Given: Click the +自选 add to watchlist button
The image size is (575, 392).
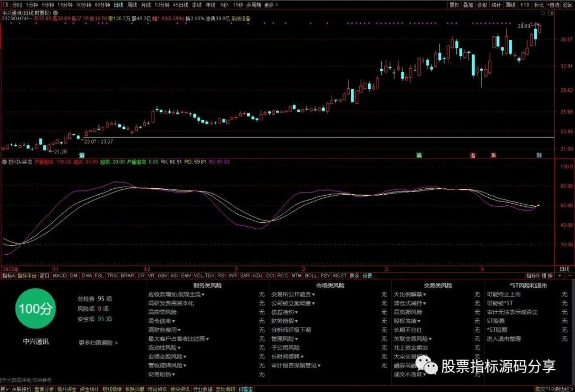Looking at the screenshot, I should point(553,5).
